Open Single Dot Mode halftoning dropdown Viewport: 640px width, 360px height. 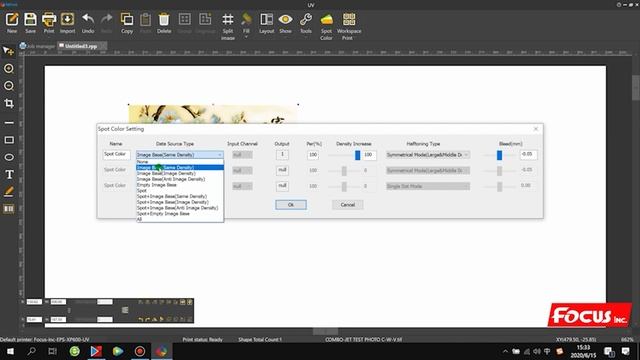[x=428, y=186]
